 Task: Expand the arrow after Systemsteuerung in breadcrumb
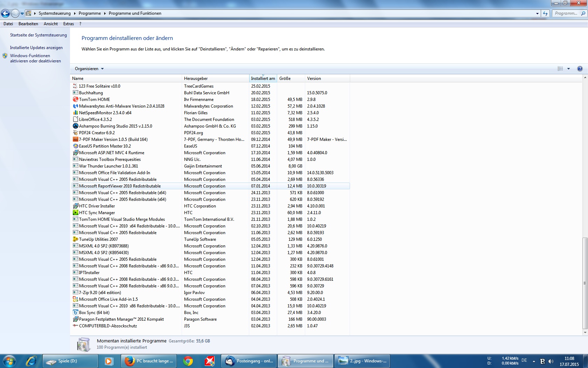click(75, 13)
